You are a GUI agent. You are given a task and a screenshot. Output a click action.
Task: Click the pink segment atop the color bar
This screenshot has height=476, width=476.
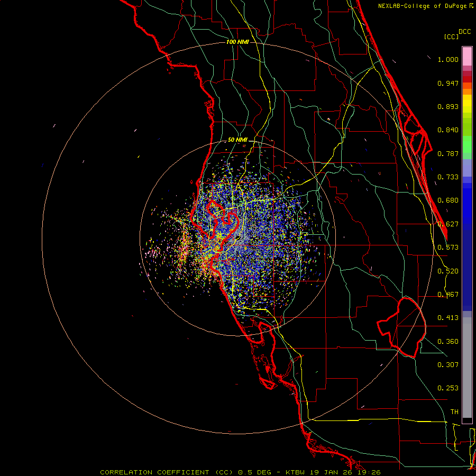click(x=467, y=57)
